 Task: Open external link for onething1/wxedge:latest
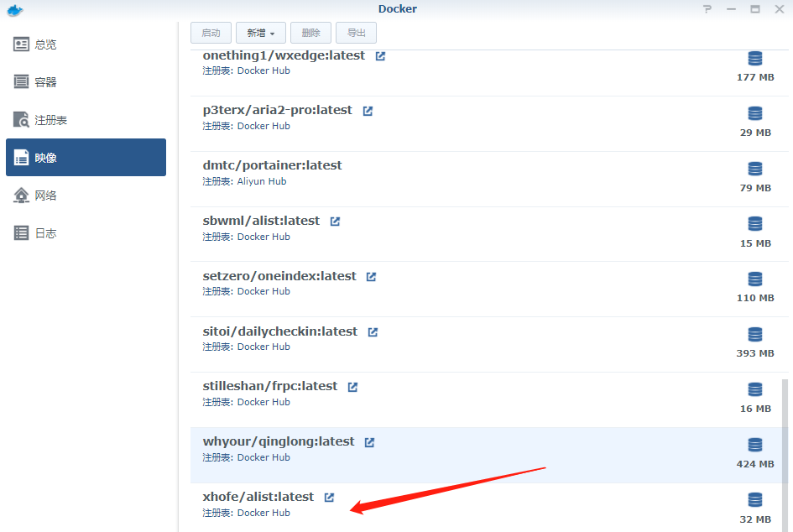tap(380, 56)
